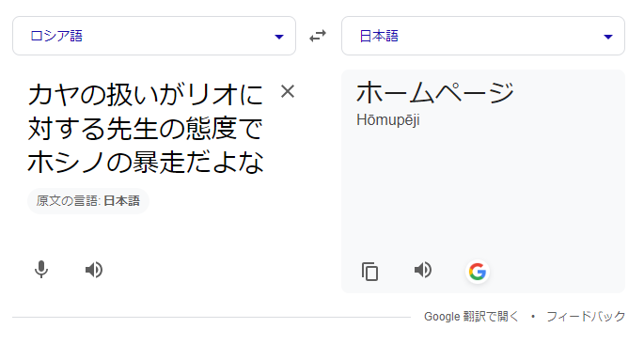This screenshot has height=344, width=644.
Task: Place cursor in line ホシノの暴走だよな
Action: 146,163
